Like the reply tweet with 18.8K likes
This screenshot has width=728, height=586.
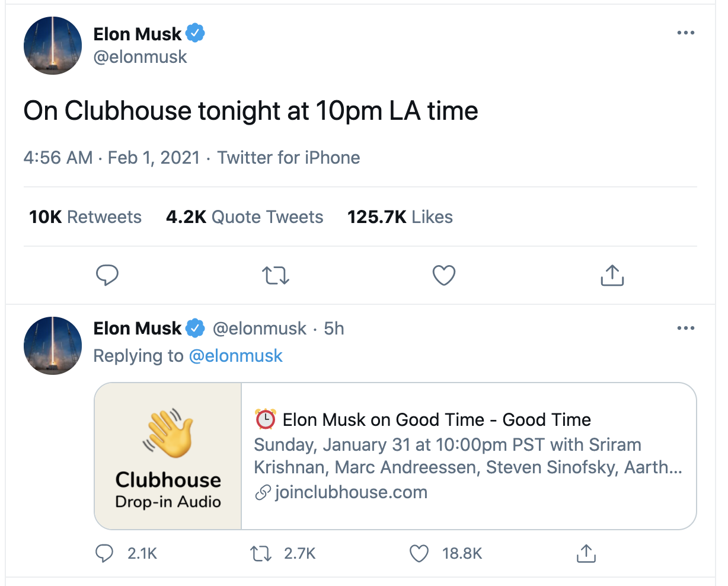pos(419,554)
